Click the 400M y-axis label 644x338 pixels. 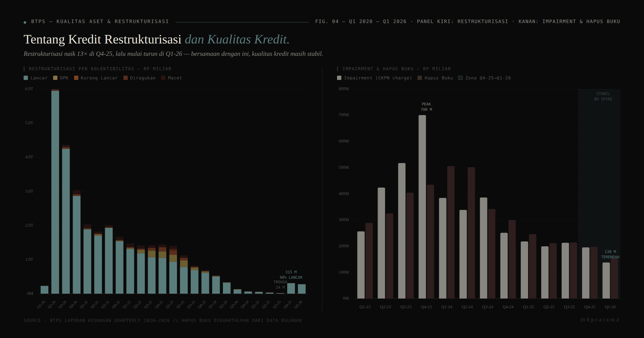344,194
